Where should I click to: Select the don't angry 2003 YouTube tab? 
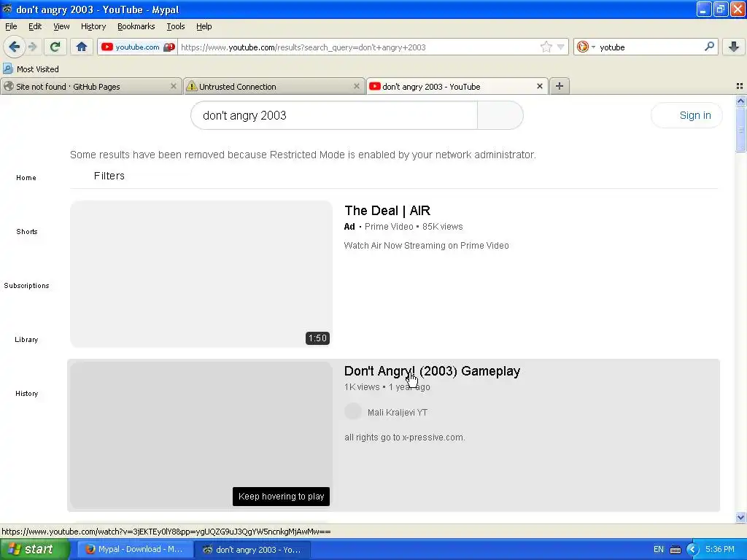tap(457, 87)
